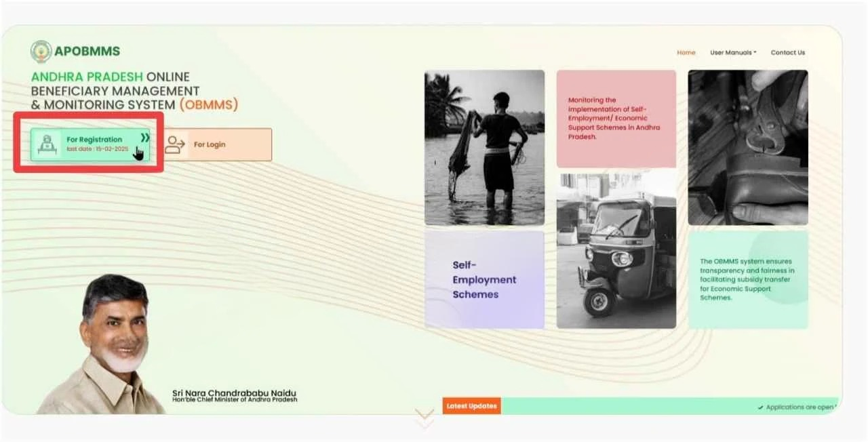The image size is (868, 442).
Task: Open the auto-rickshaw photo tile
Action: 616,249
